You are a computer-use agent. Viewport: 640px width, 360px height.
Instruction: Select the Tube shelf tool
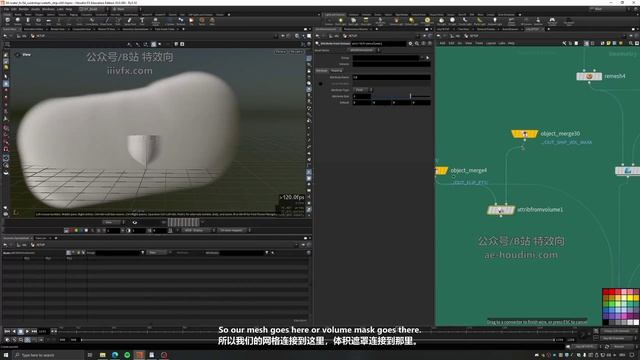(28, 21)
